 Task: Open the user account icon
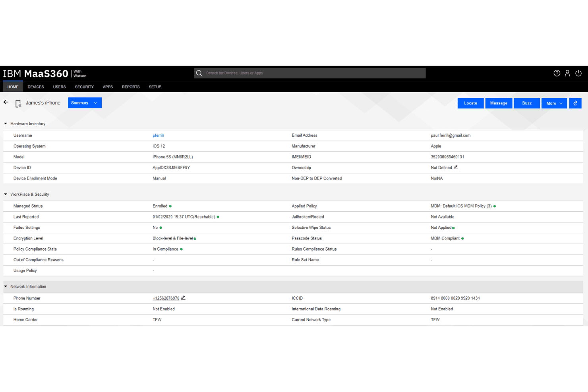[x=567, y=73]
